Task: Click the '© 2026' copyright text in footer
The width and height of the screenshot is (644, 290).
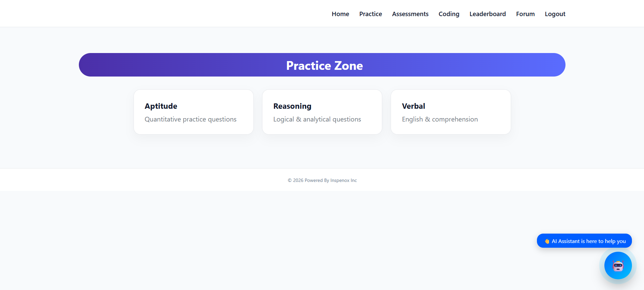Action: pyautogui.click(x=295, y=181)
